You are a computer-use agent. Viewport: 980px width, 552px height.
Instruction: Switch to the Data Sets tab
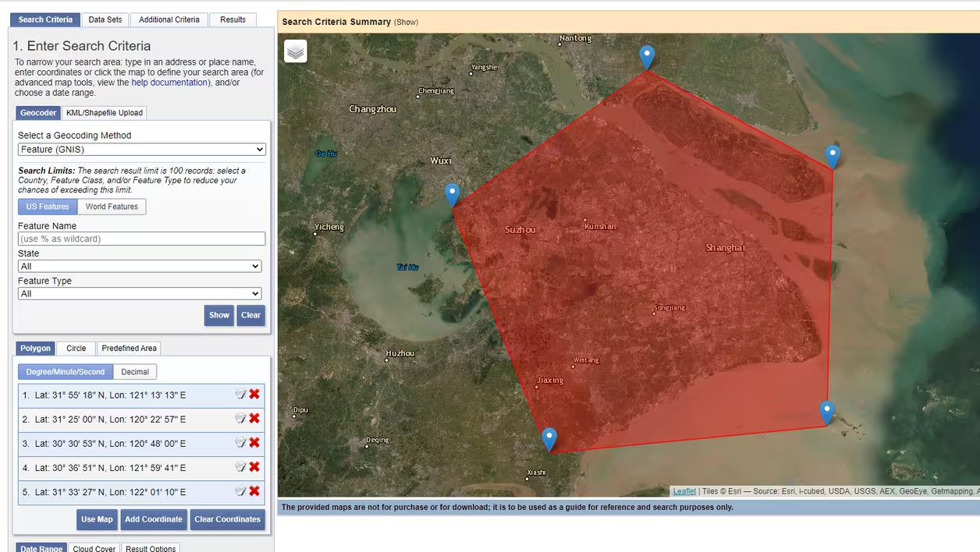coord(105,19)
